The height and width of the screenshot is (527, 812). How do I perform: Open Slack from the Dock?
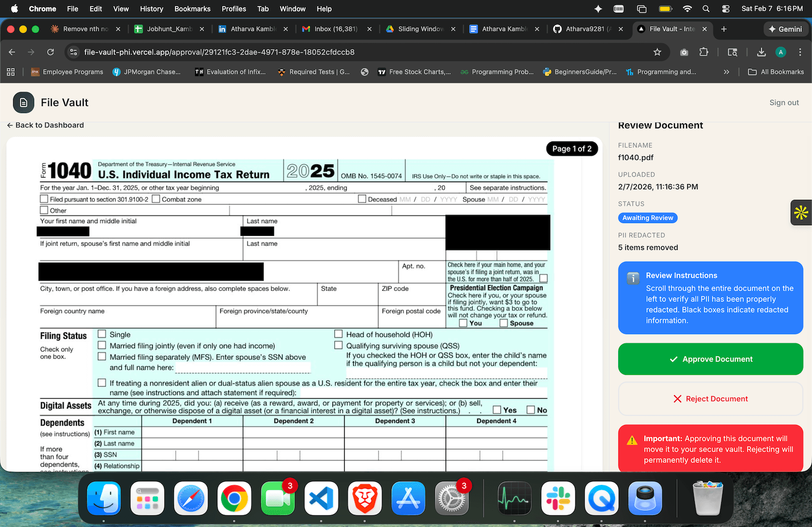coord(558,499)
